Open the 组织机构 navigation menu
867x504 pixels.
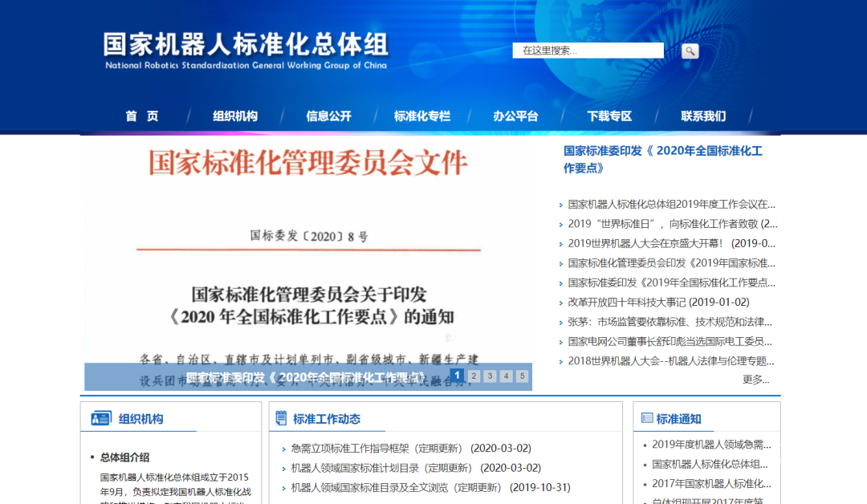[x=235, y=116]
